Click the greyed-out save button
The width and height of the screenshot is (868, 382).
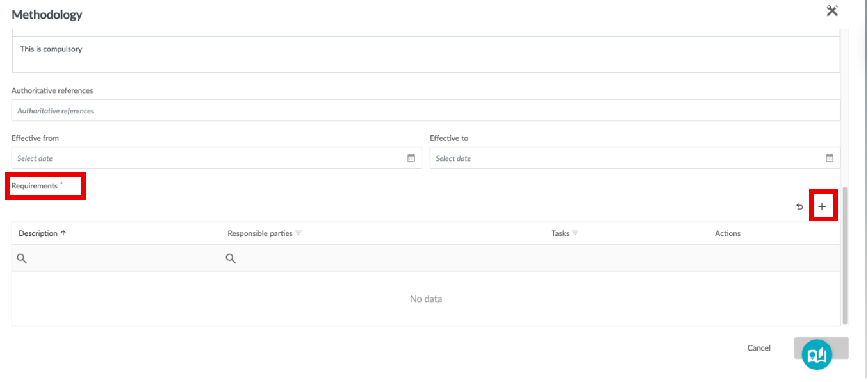tap(821, 348)
